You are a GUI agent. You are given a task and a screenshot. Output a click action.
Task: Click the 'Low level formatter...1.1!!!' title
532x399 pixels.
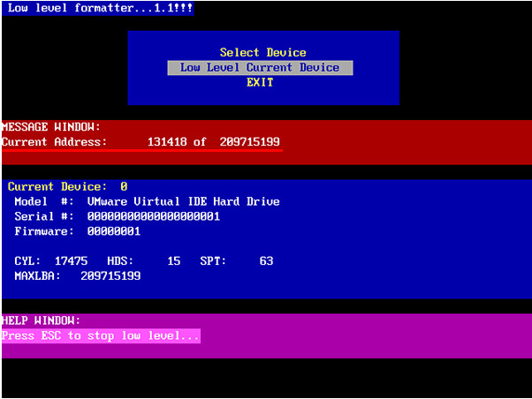click(x=100, y=8)
